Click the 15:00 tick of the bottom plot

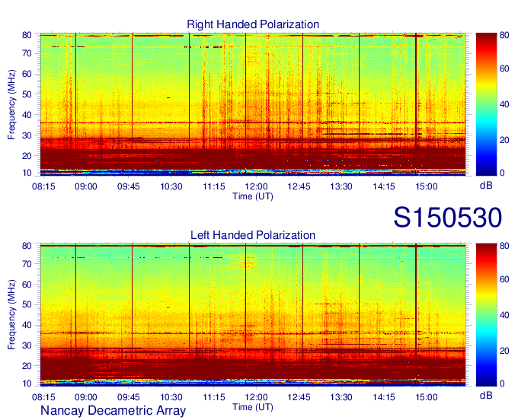tap(427, 397)
